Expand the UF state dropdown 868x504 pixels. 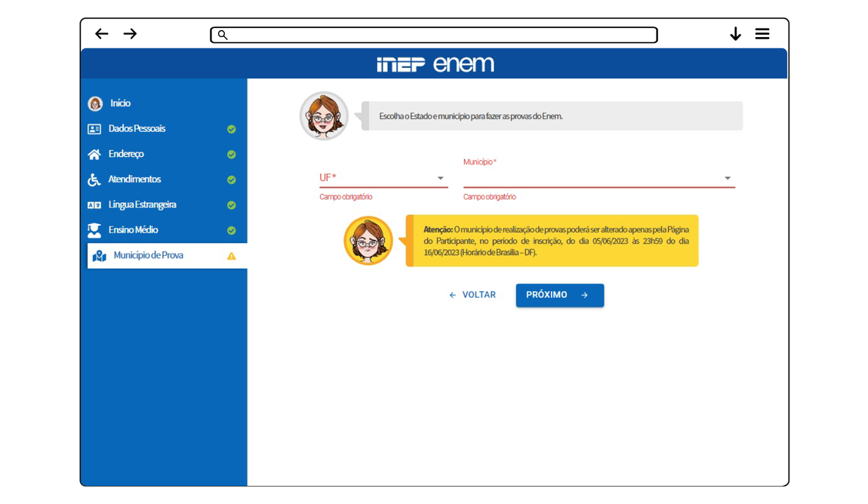coord(440,178)
